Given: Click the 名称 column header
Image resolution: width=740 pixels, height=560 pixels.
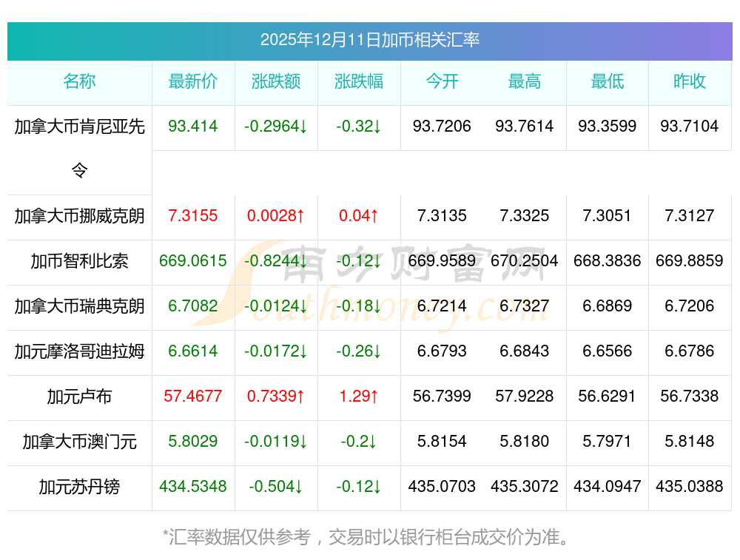Looking at the screenshot, I should pos(79,82).
